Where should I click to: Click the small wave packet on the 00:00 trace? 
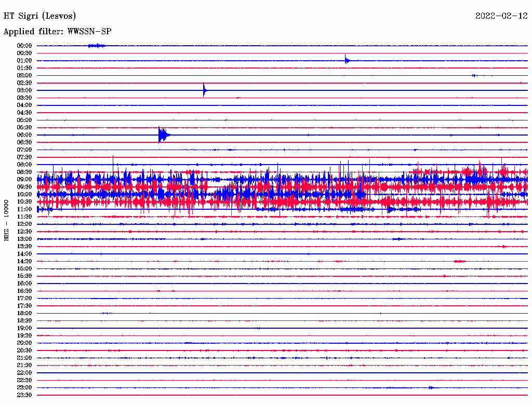[x=97, y=46]
